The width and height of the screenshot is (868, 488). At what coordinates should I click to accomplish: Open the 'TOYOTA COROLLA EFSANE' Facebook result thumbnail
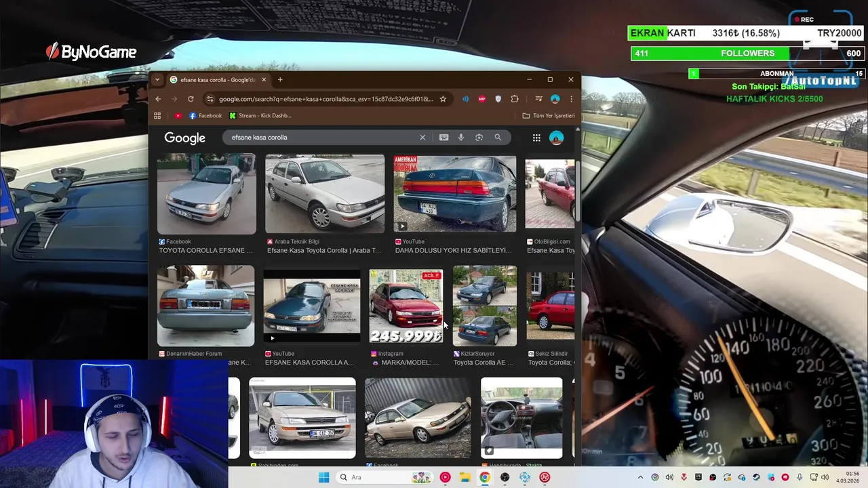(x=207, y=194)
